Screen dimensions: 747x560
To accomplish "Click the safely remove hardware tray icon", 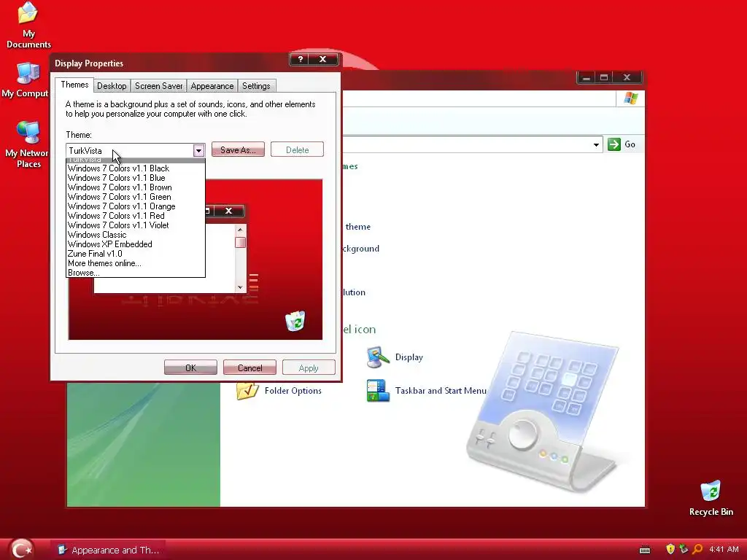I will click(683, 550).
